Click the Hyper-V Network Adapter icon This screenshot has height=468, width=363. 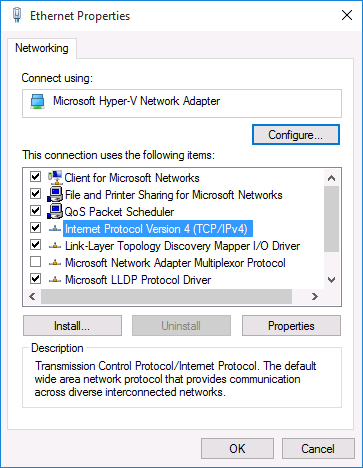[38, 101]
